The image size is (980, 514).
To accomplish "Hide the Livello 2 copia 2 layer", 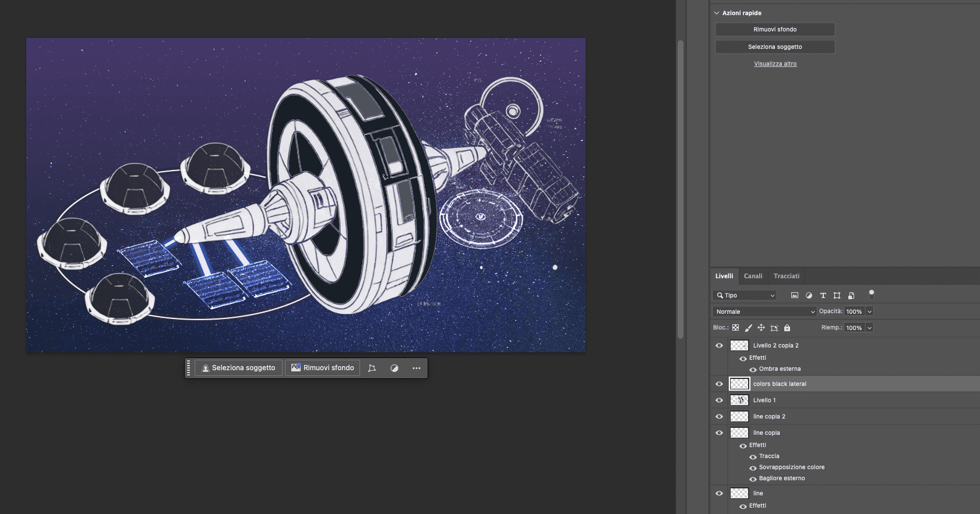I will (x=719, y=346).
